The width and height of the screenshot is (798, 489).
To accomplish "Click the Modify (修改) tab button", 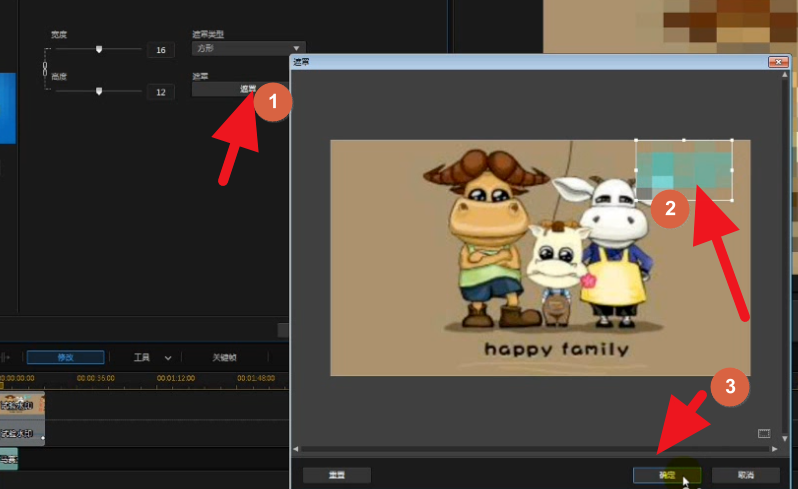I will coord(65,357).
